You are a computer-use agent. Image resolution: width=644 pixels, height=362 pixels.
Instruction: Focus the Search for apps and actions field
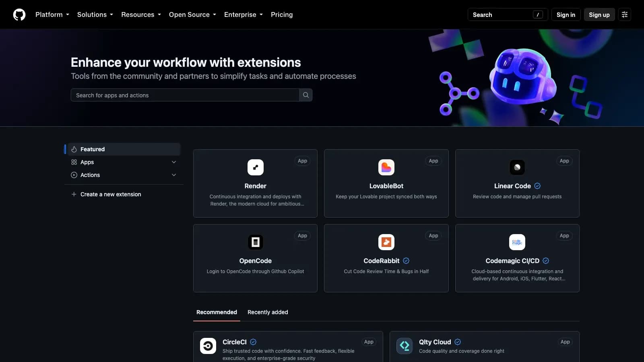pos(185,95)
